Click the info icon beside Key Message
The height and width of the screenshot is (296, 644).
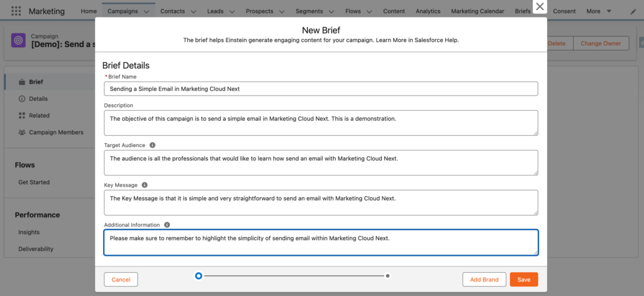pos(145,185)
